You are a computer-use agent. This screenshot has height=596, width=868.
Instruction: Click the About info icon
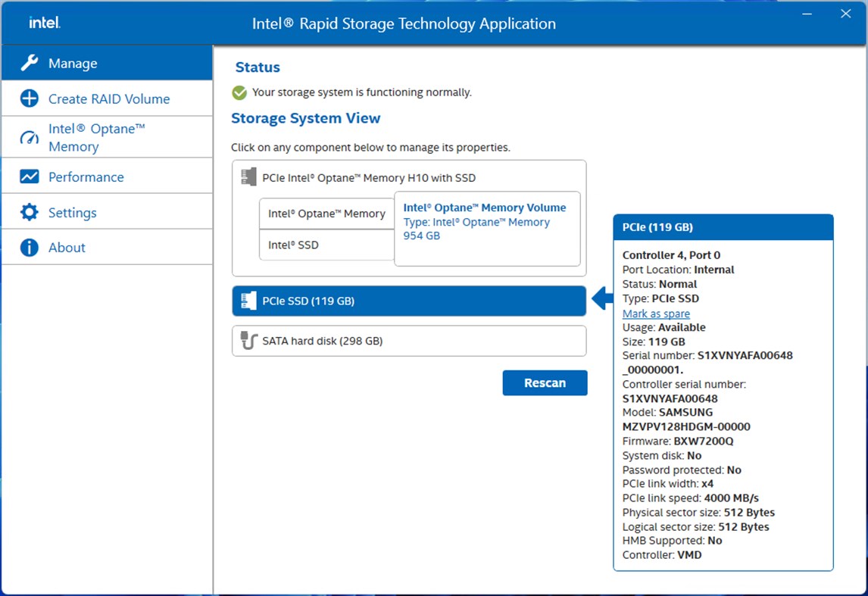tap(28, 247)
